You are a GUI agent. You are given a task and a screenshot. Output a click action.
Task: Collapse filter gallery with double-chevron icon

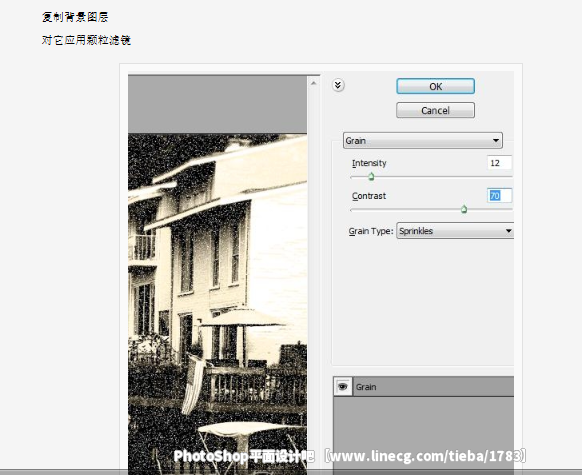(x=338, y=85)
